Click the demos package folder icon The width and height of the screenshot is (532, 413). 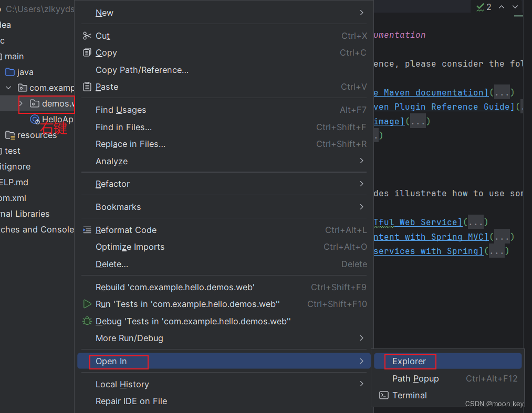[35, 103]
